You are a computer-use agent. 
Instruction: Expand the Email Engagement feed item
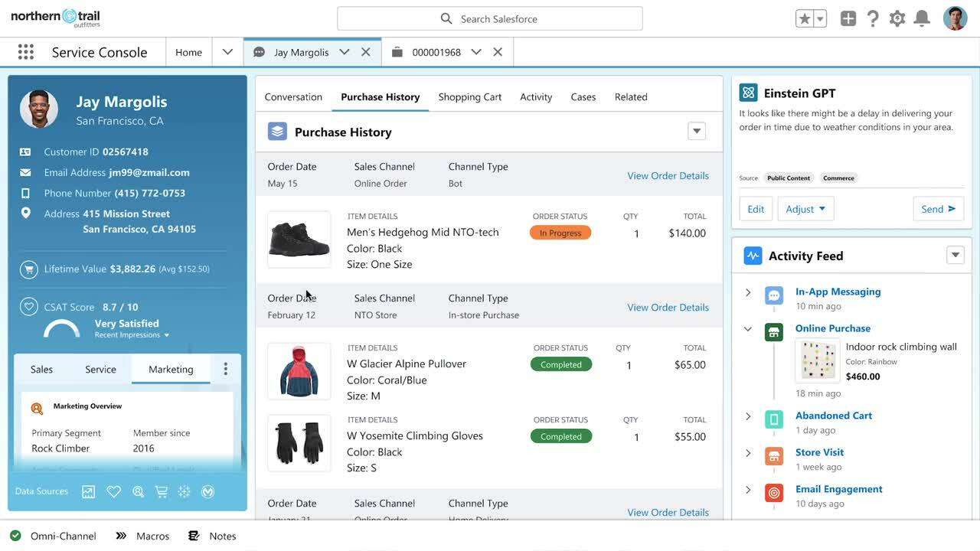coord(748,490)
